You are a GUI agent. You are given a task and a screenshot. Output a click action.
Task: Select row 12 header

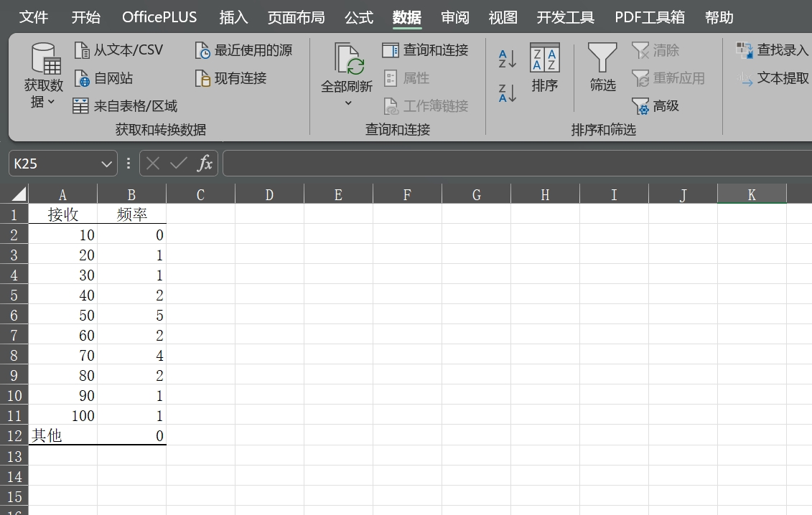coord(14,435)
